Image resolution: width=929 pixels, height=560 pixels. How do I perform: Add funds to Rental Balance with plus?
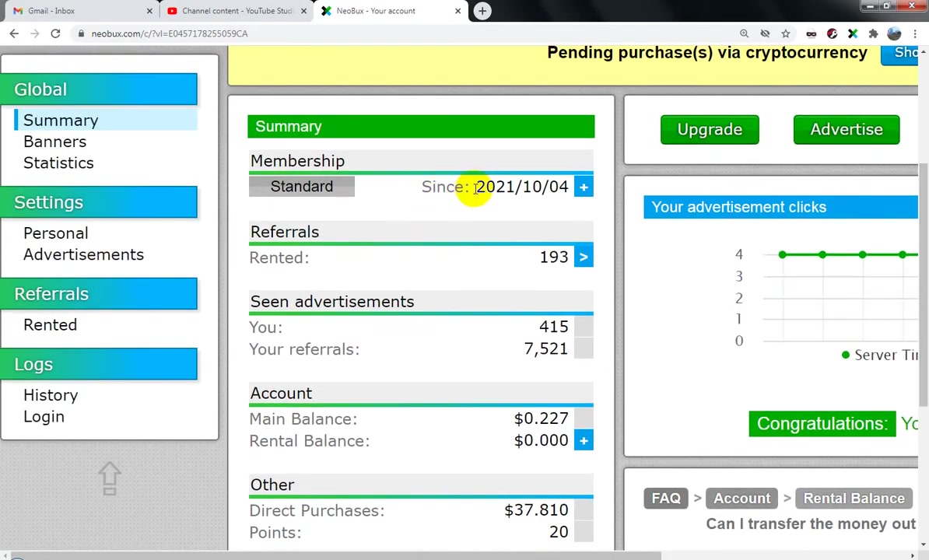click(584, 440)
